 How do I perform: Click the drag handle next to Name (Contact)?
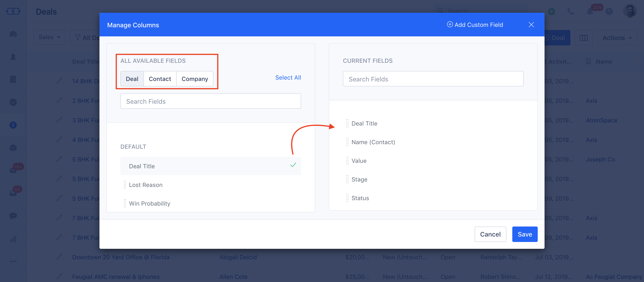pos(347,142)
